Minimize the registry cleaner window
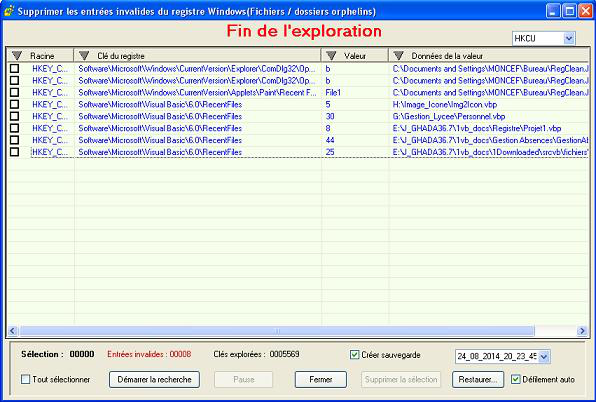596x402 pixels. 553,11
